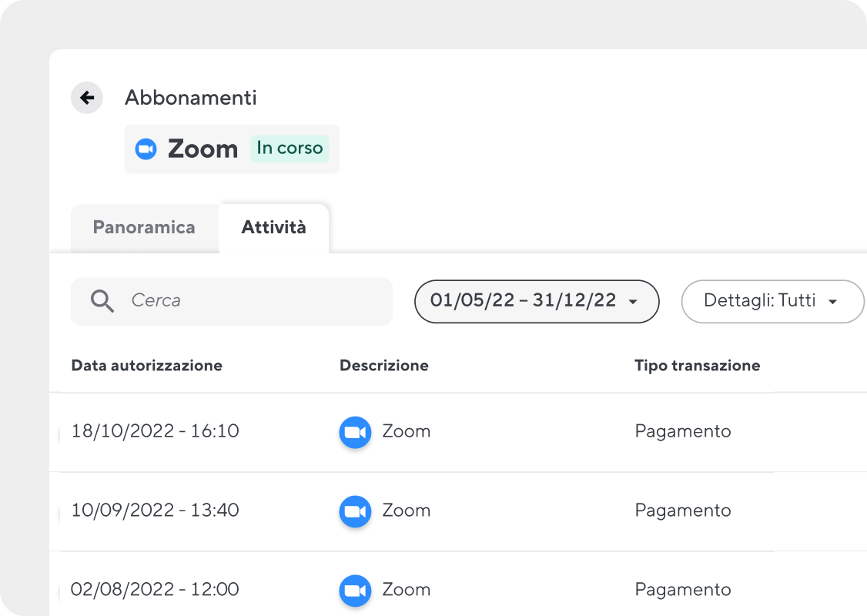Image resolution: width=867 pixels, height=616 pixels.
Task: Click Pagamento in the 18/10/2022 row
Action: 683,432
